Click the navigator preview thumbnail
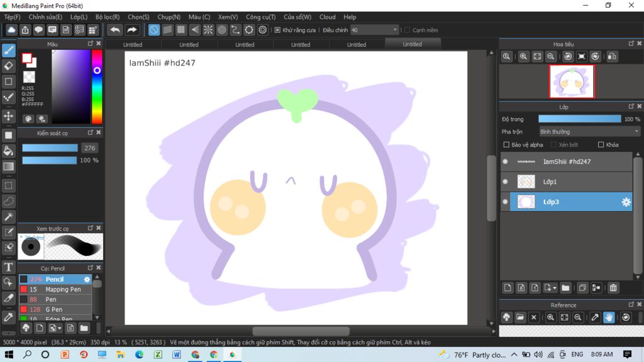 [x=572, y=81]
